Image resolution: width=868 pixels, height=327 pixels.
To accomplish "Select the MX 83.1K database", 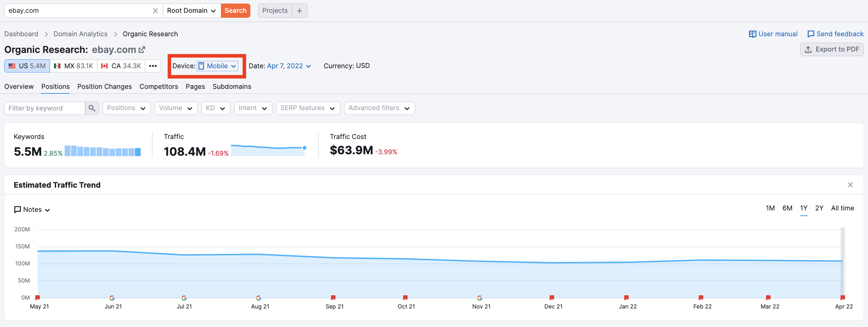I will (x=74, y=66).
